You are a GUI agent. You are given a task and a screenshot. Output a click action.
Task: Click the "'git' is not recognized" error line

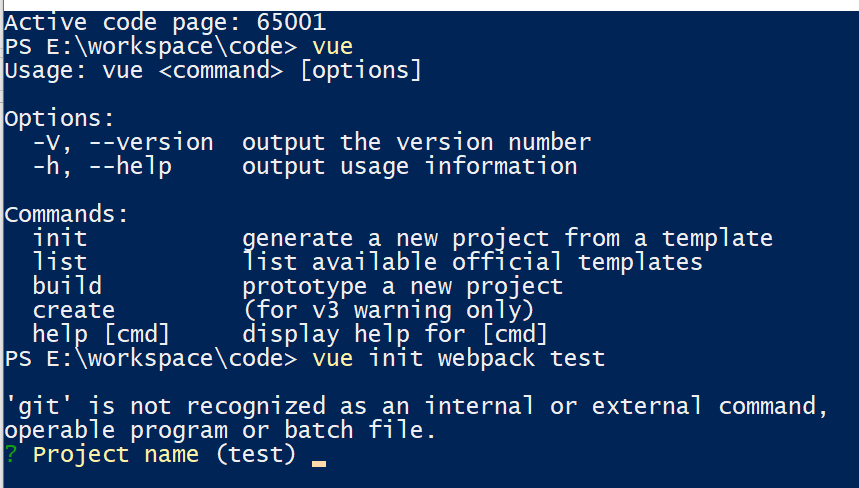tap(416, 406)
